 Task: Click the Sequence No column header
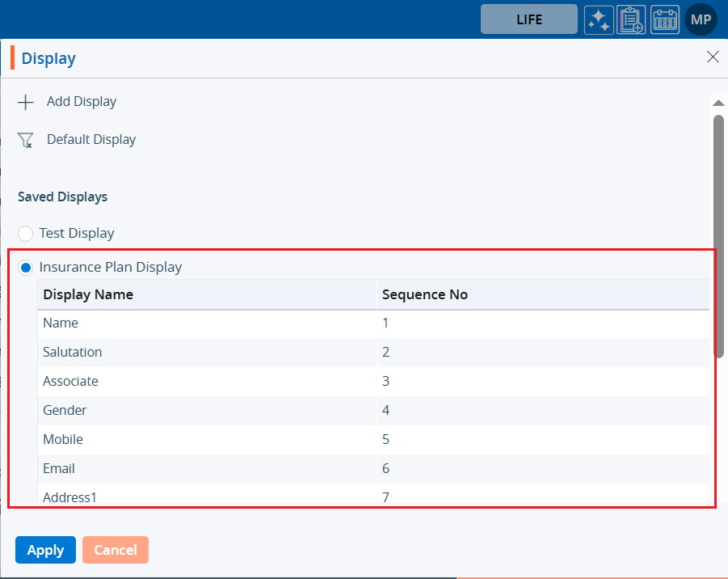[x=424, y=294]
